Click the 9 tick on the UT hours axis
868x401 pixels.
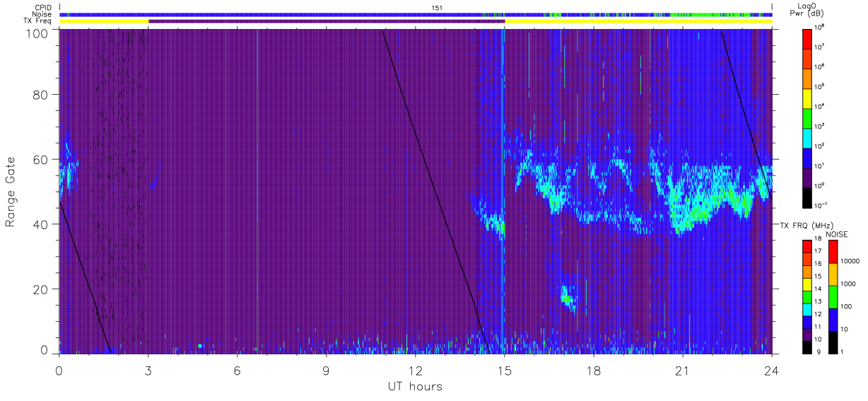click(327, 370)
